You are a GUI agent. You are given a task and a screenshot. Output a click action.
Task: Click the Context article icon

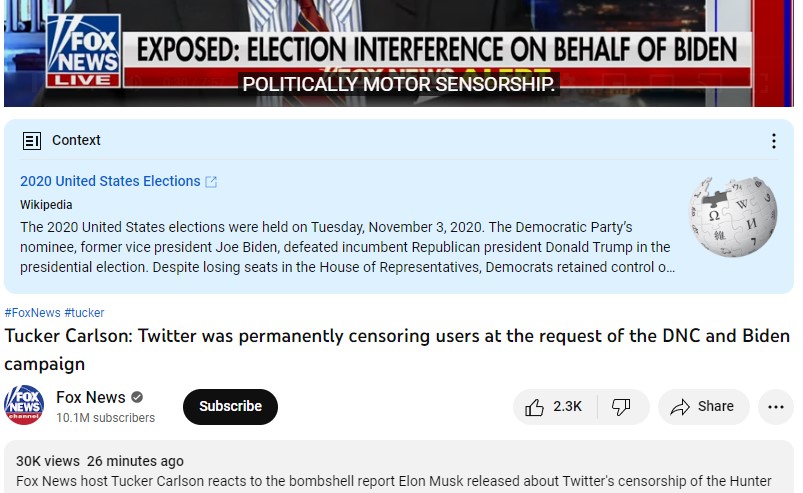click(x=32, y=141)
